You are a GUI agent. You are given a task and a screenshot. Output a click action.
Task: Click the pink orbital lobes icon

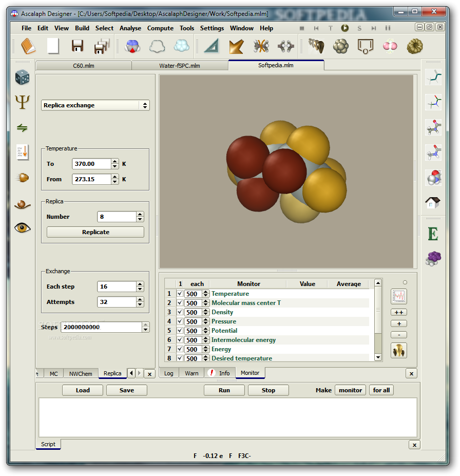point(390,46)
